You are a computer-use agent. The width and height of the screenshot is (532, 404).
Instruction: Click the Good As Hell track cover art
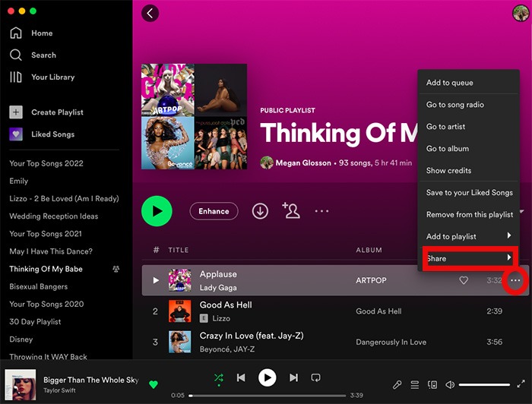click(x=180, y=311)
